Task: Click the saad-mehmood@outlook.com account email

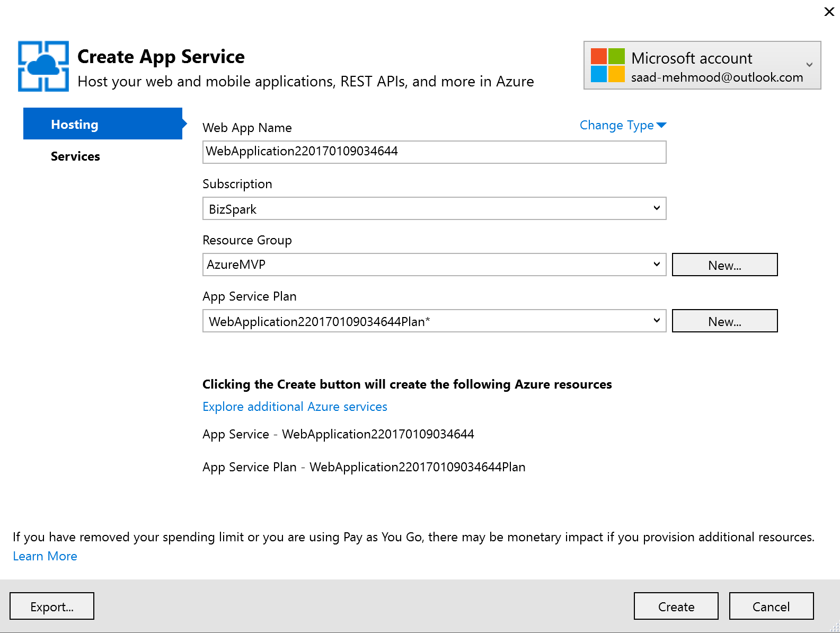Action: pyautogui.click(x=717, y=77)
